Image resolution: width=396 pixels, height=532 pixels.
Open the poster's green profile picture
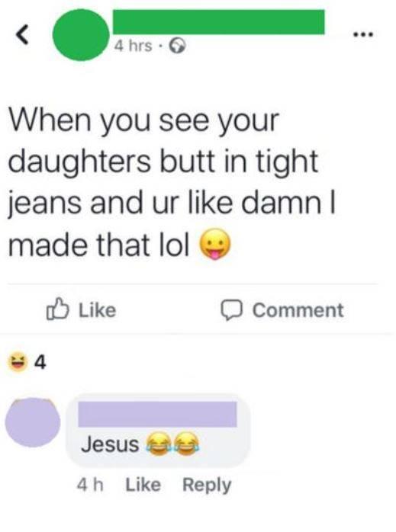coord(81,35)
